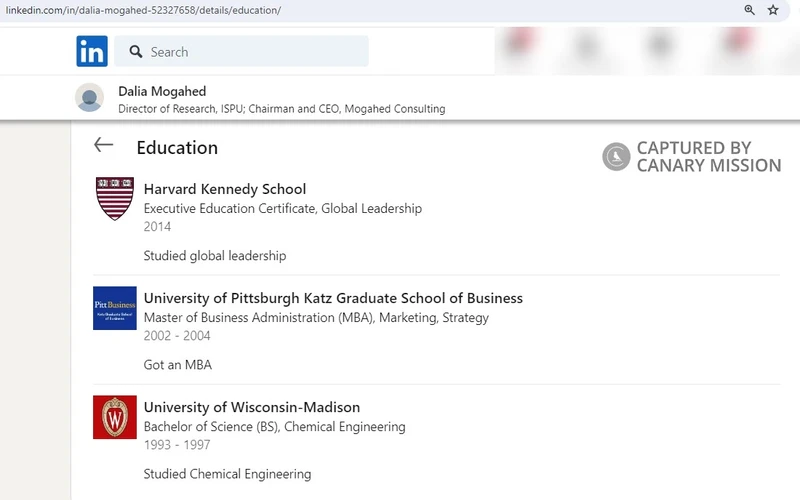Focus the LinkedIn Search field
The height and width of the screenshot is (500, 800).
[x=241, y=51]
